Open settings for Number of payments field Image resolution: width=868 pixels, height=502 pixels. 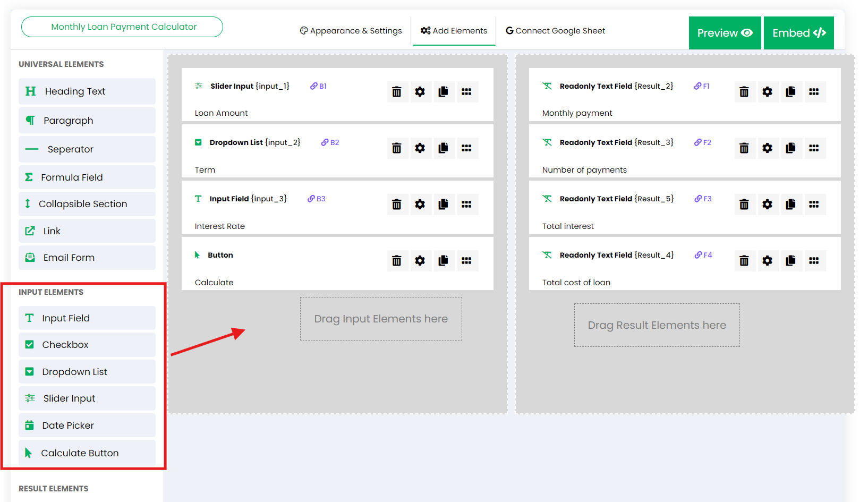point(767,148)
